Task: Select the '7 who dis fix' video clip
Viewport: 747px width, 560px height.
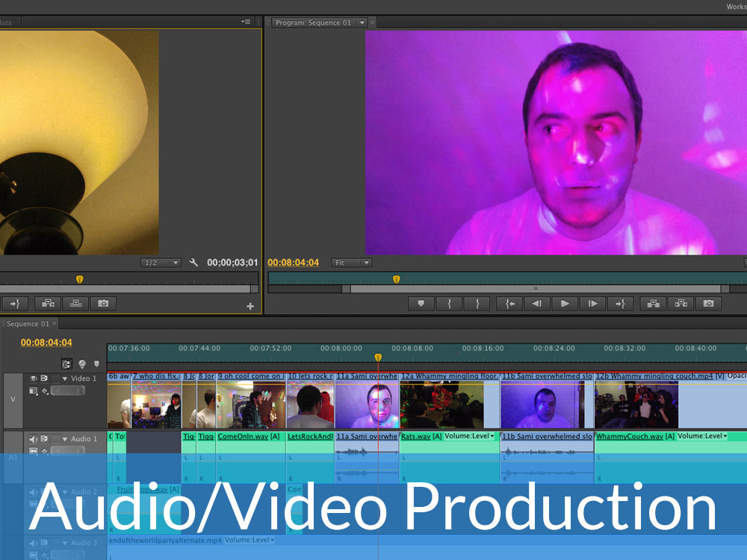Action: click(156, 400)
